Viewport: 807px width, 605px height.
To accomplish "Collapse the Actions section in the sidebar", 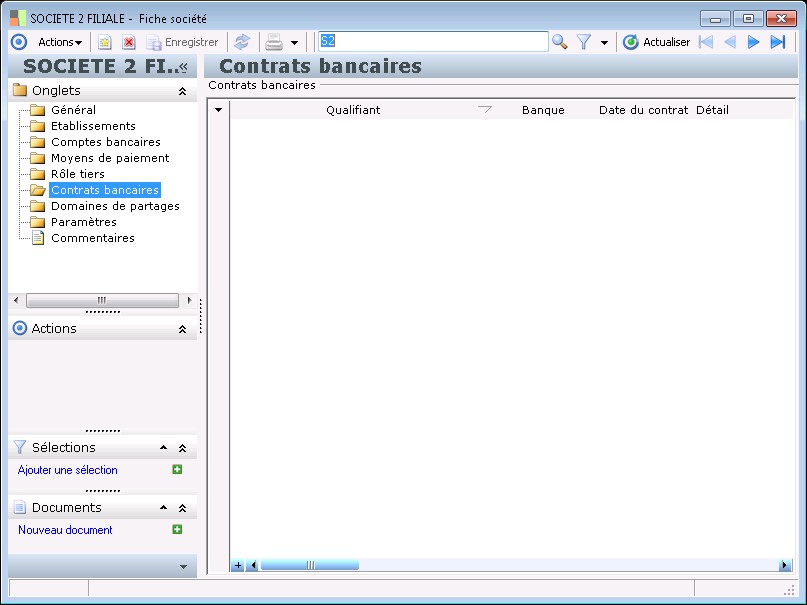I will 182,329.
